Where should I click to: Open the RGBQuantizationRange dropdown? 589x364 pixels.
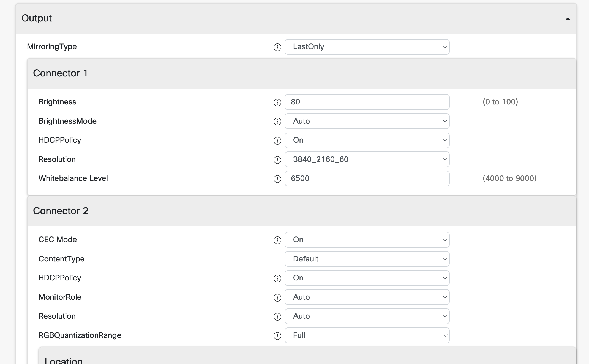[x=367, y=335]
